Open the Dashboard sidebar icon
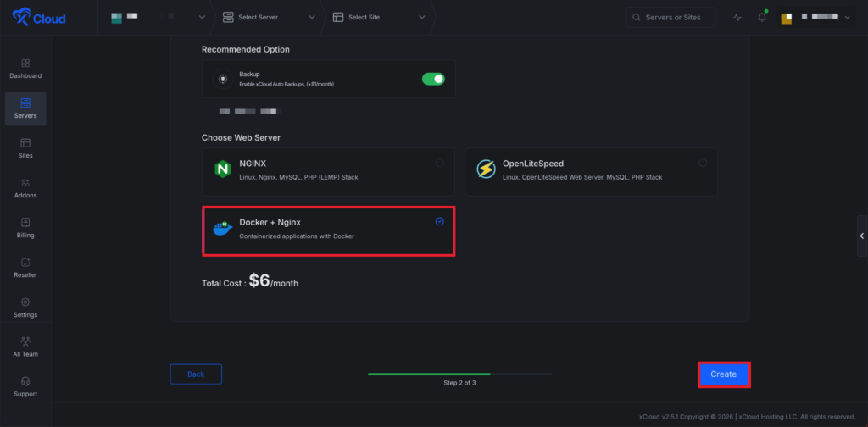868x427 pixels. pyautogui.click(x=25, y=64)
